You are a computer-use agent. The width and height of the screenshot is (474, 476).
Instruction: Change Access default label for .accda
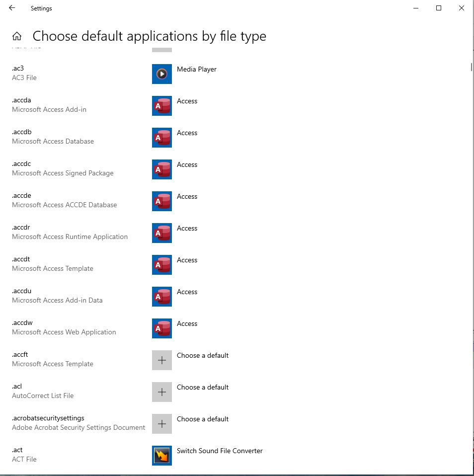click(187, 101)
